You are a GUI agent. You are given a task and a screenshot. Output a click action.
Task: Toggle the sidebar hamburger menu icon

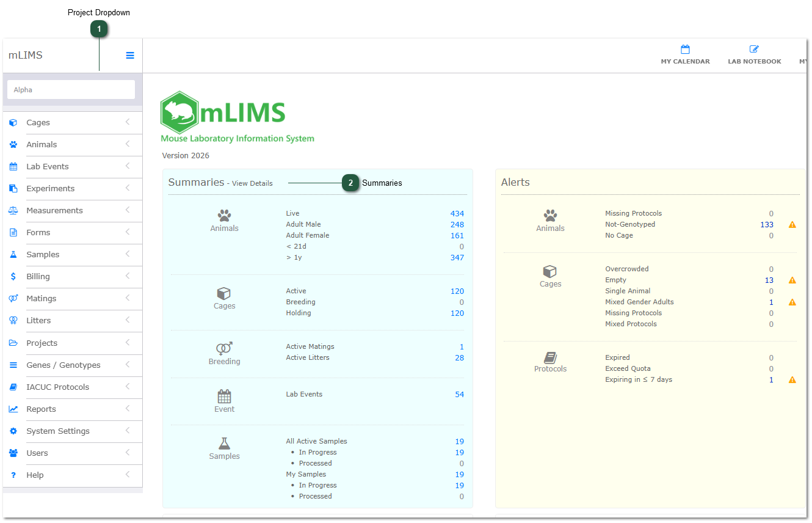click(x=130, y=55)
